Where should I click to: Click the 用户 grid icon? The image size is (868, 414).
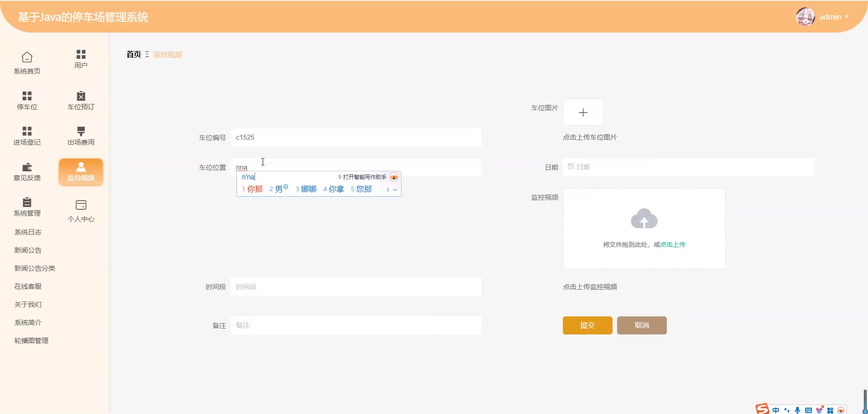81,54
